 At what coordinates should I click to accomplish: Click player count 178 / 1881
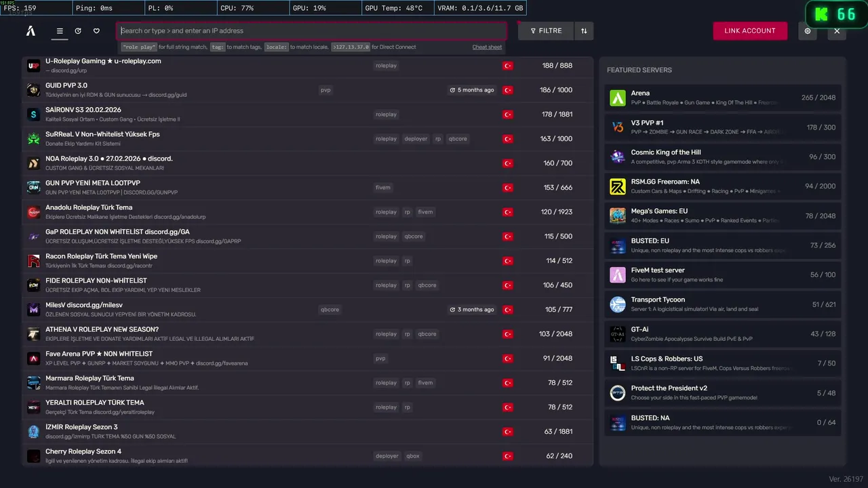click(x=557, y=115)
